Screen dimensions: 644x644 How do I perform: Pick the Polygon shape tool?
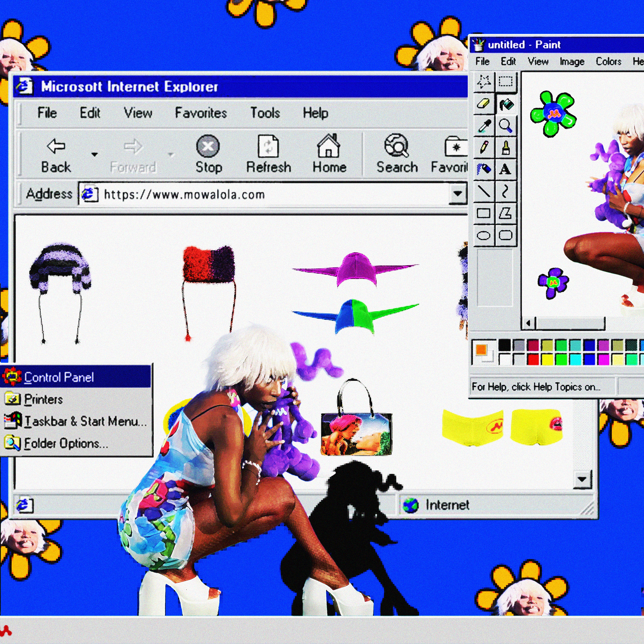[x=506, y=213]
